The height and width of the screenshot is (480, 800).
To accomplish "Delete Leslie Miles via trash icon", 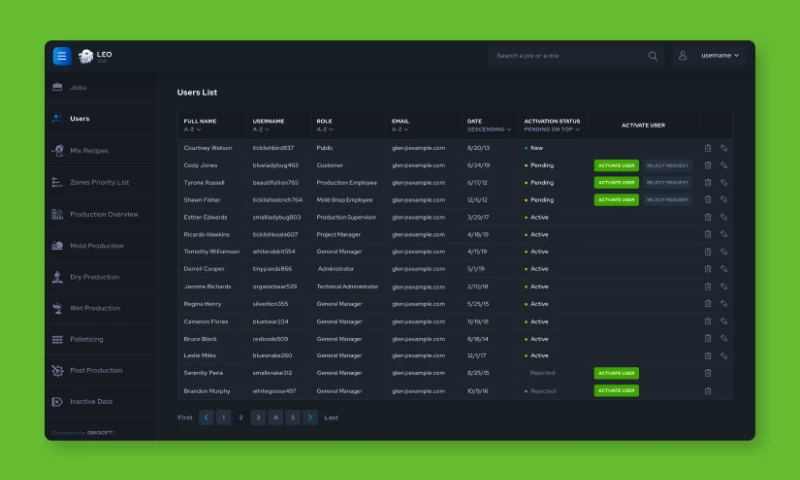I will 708,356.
